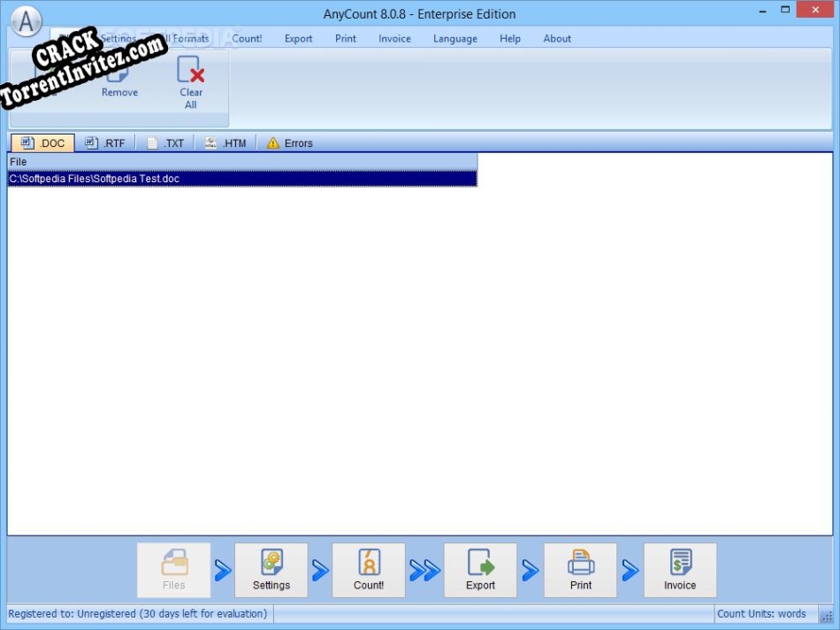840x630 pixels.
Task: Click the blue arrow between Settings and Count!
Action: coord(319,570)
